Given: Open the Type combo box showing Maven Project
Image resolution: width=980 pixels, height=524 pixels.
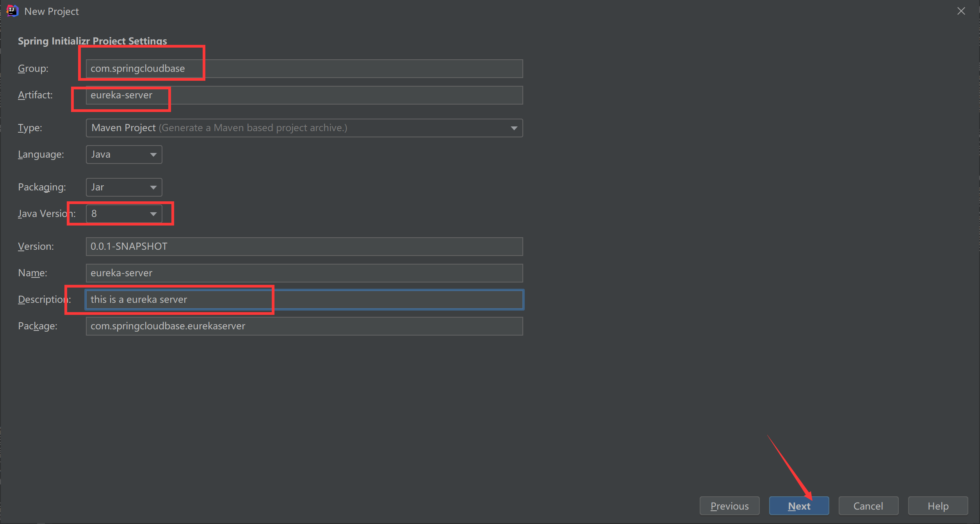Looking at the screenshot, I should [305, 128].
